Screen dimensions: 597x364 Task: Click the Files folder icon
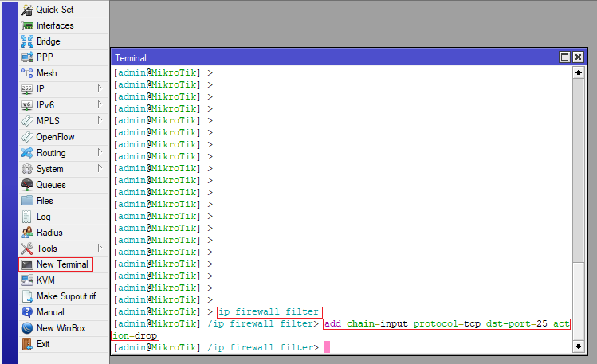(27, 201)
